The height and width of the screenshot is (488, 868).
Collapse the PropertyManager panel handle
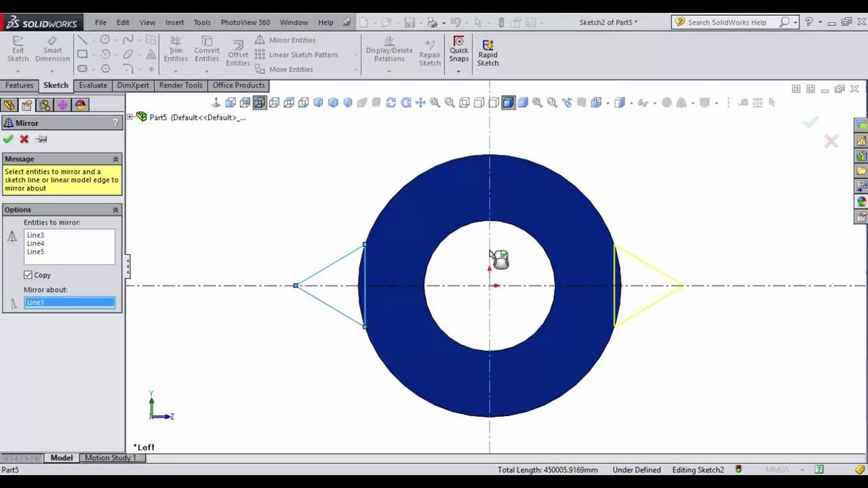click(x=127, y=266)
